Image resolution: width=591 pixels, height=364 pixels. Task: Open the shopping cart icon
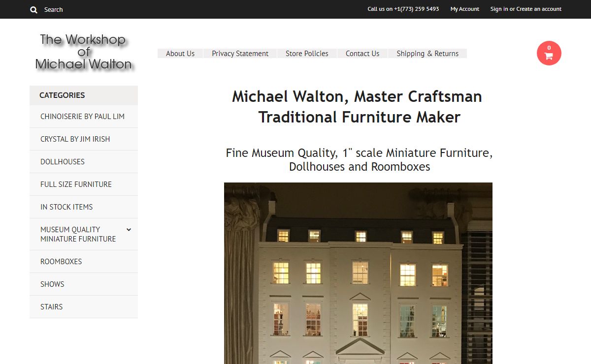coord(549,53)
